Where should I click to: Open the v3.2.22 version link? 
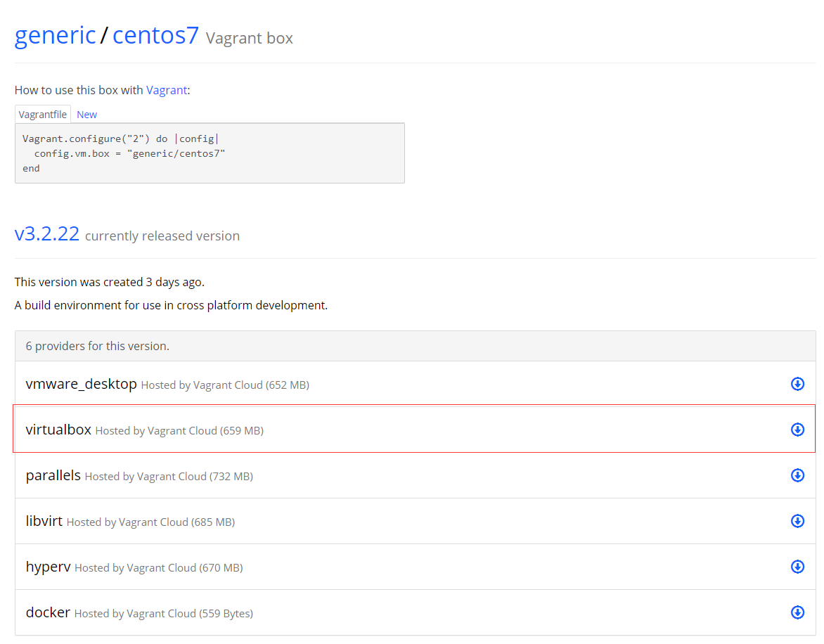(47, 233)
